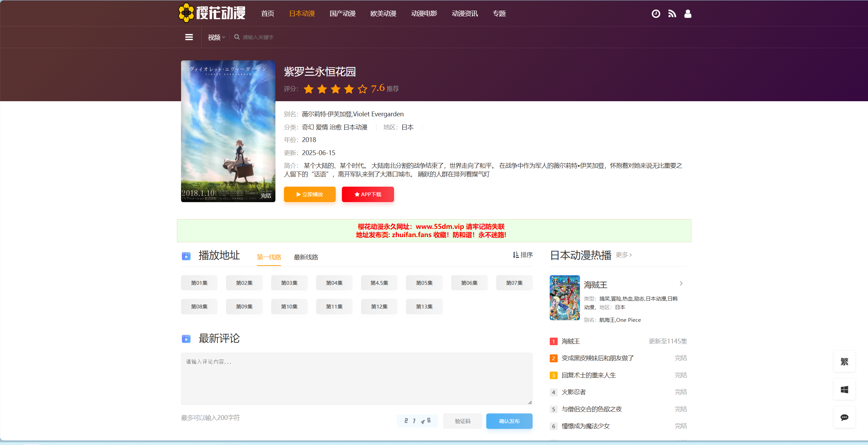Toggle episode sort order with 排序

[523, 255]
